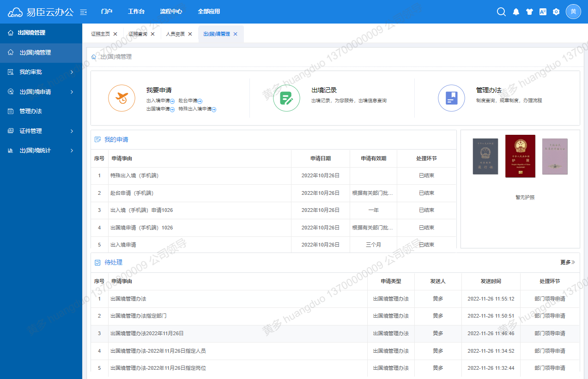Click the 我的申请 panel edit icon
The image size is (588, 379).
(x=97, y=139)
